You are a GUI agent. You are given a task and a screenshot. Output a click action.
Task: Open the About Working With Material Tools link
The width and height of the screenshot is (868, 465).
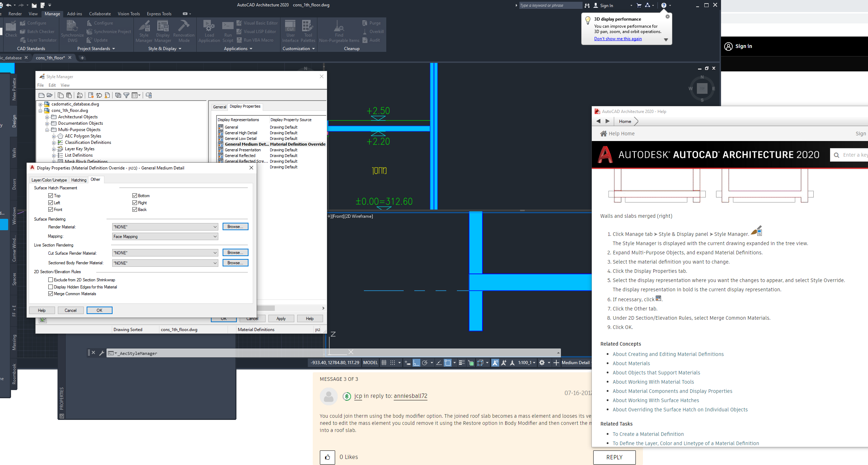(653, 382)
